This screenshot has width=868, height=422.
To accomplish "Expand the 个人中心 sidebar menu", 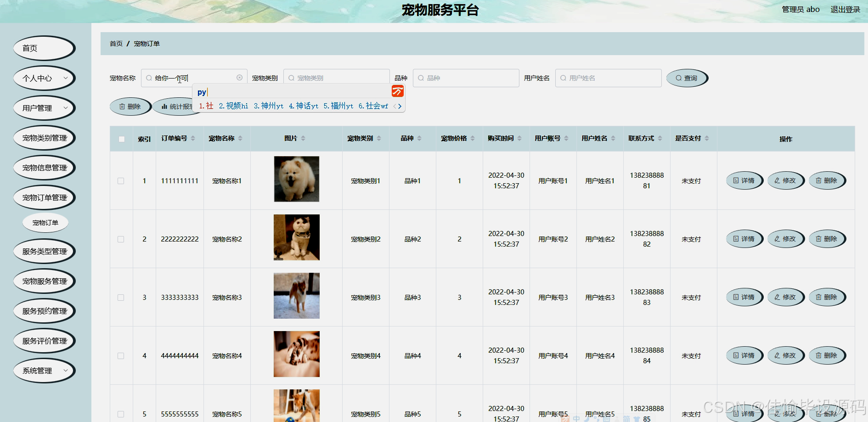I will point(44,78).
